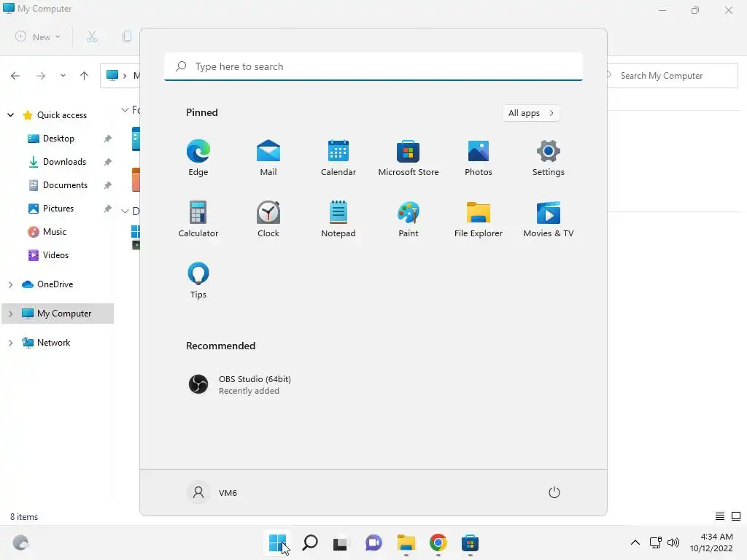This screenshot has width=747, height=560.
Task: Go forward in File Explorer
Action: coord(41,76)
